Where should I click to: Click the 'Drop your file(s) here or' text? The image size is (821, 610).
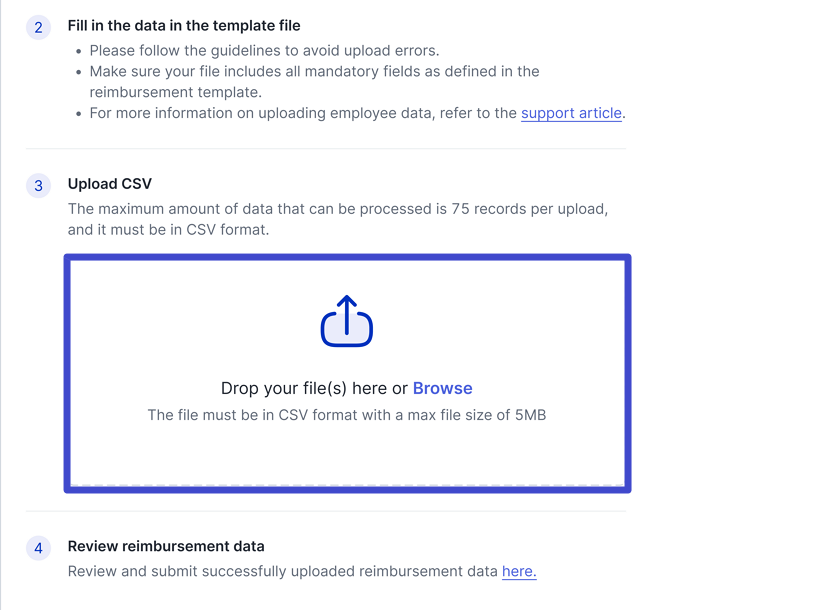[x=314, y=388]
